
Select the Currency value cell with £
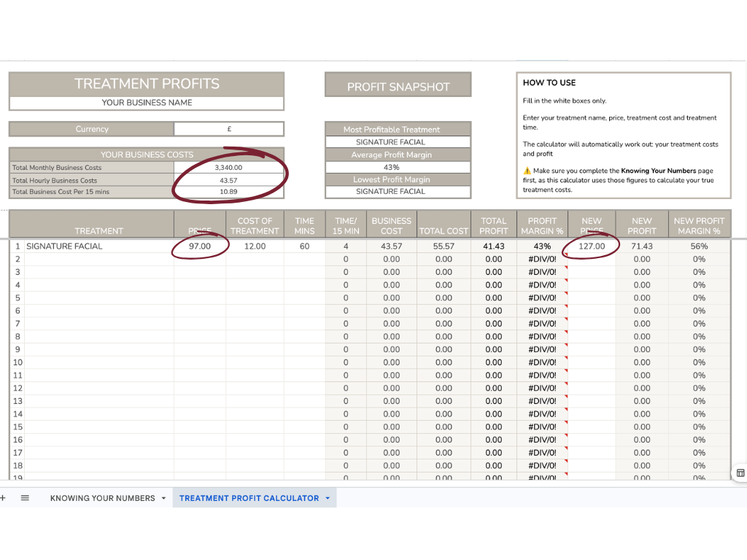228,129
